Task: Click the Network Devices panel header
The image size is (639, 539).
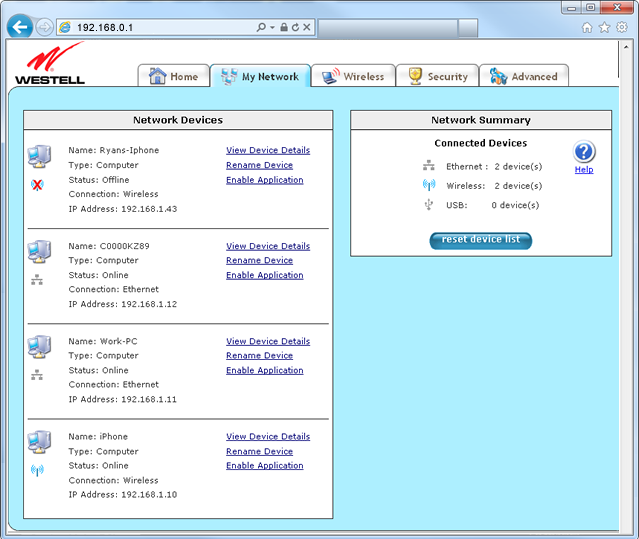Action: coord(178,120)
